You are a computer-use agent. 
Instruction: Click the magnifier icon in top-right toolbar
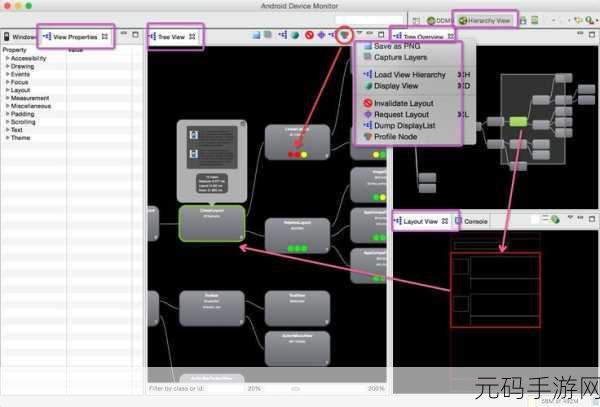tap(590, 20)
